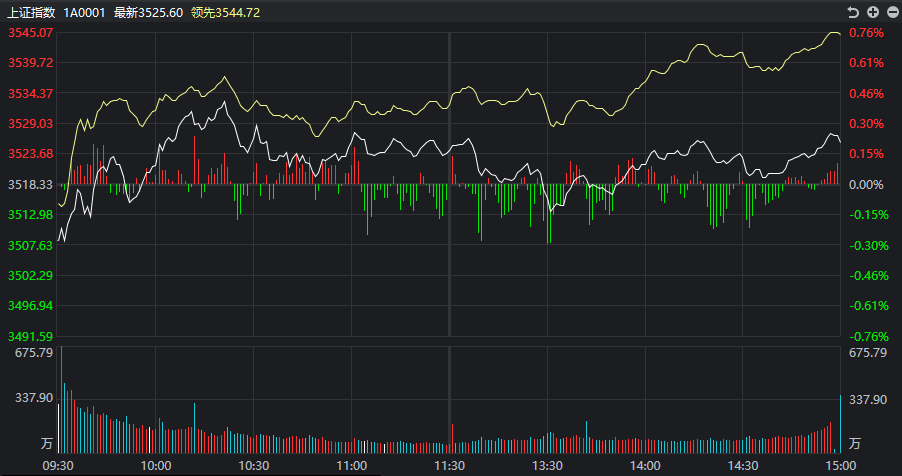
Task: Click the 最新3525.60 latest price label
Action: coord(148,12)
